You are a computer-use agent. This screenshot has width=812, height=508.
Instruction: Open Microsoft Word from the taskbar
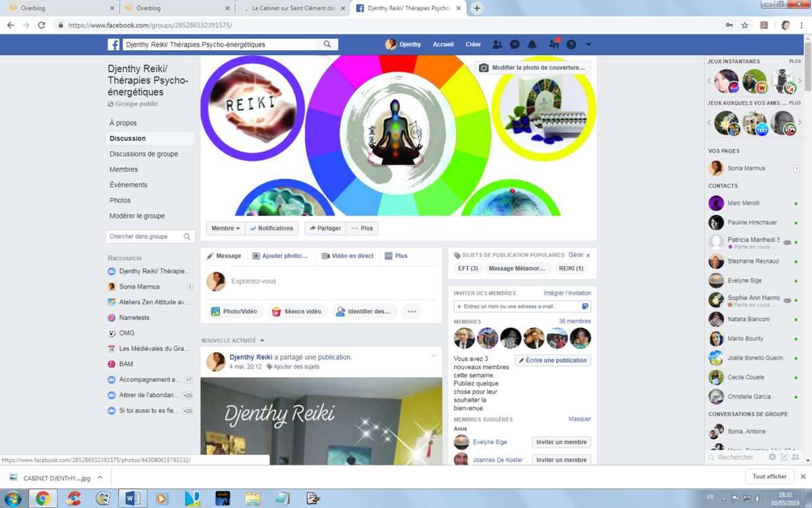132,499
